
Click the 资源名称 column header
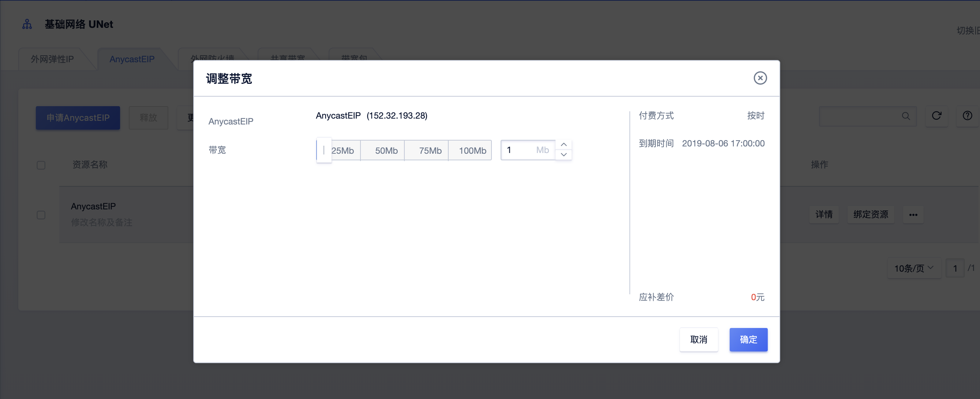tap(90, 164)
